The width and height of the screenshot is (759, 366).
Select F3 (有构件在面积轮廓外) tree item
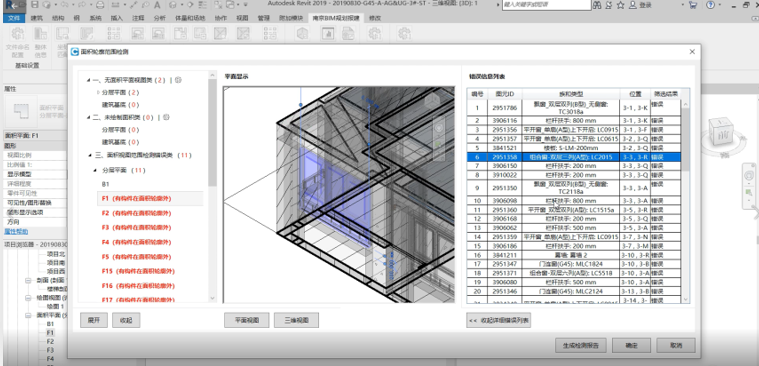[136, 228]
